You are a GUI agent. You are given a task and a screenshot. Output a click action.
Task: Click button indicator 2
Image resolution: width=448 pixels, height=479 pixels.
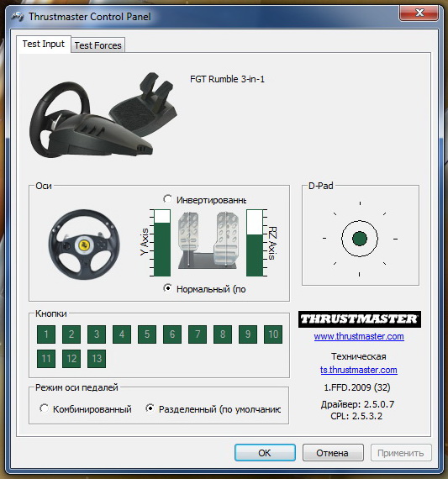pyautogui.click(x=71, y=334)
